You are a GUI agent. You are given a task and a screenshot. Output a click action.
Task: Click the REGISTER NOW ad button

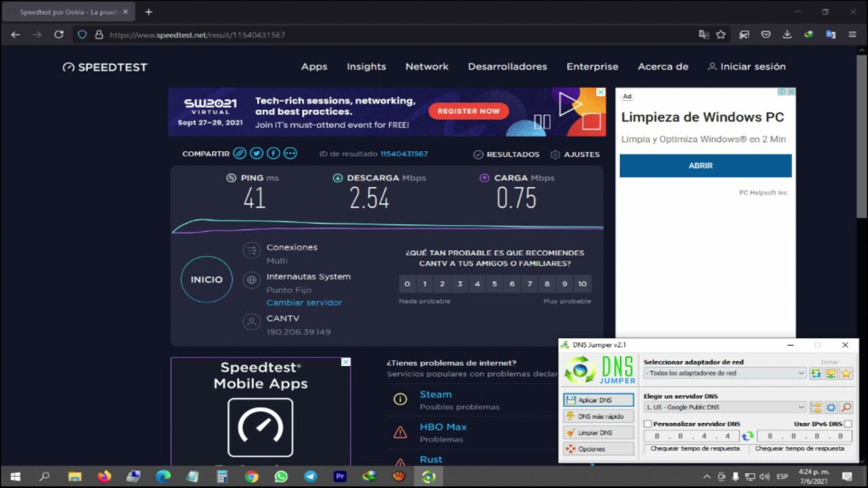(469, 111)
